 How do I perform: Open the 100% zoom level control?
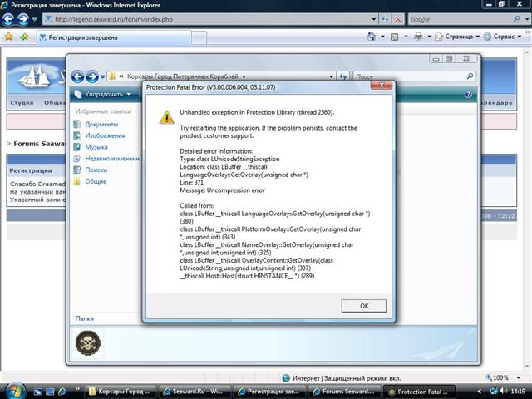500,377
